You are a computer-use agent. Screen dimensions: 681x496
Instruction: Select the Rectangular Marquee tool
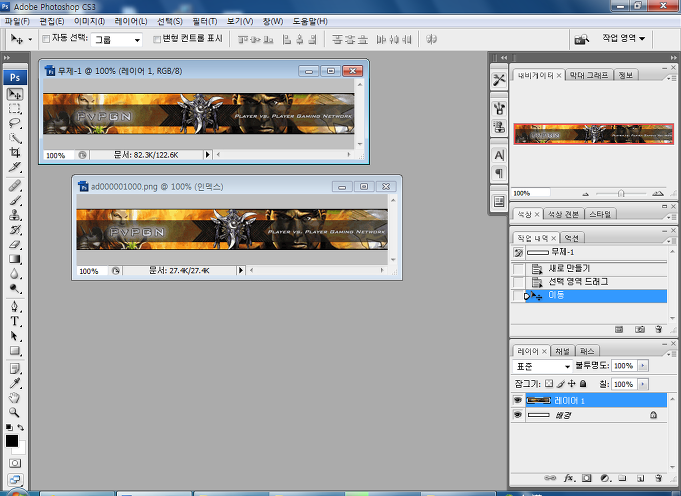(x=15, y=109)
